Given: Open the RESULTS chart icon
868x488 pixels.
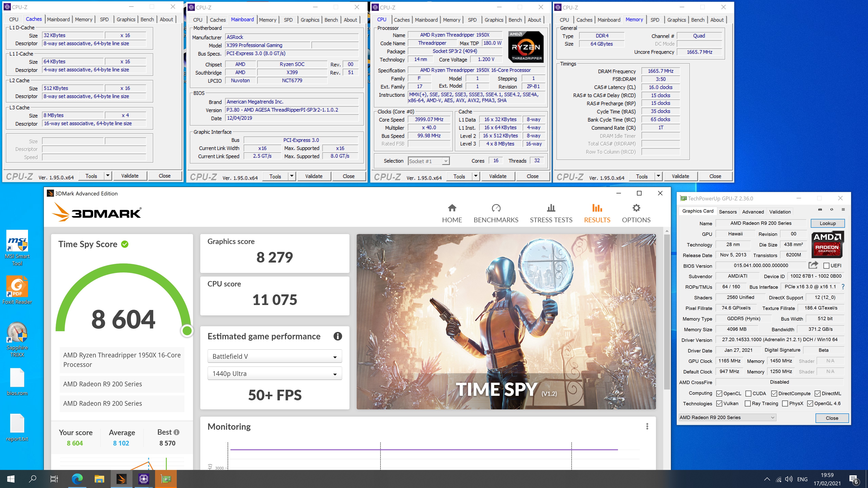Looking at the screenshot, I should (x=597, y=208).
